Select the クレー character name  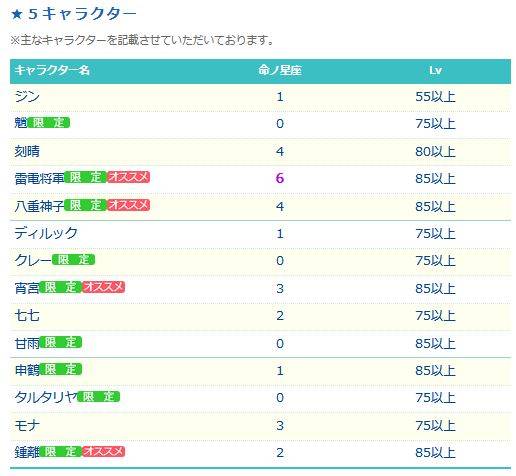[x=33, y=260]
